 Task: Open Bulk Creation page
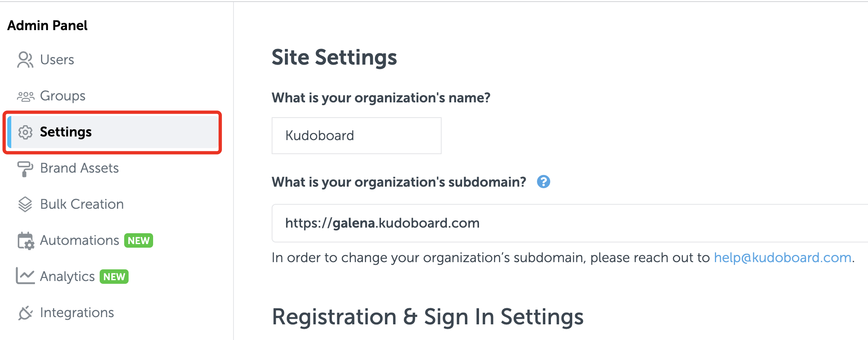[x=82, y=204]
